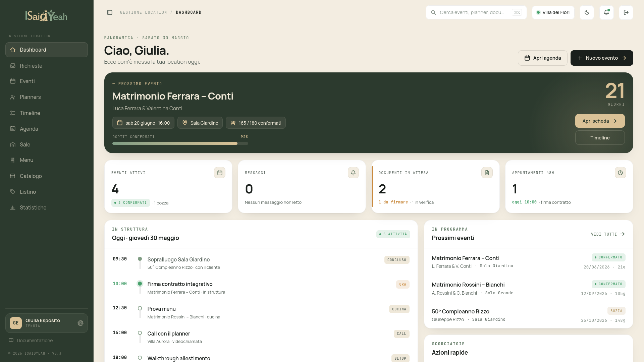Click the Documentazione book icon

[11, 340]
